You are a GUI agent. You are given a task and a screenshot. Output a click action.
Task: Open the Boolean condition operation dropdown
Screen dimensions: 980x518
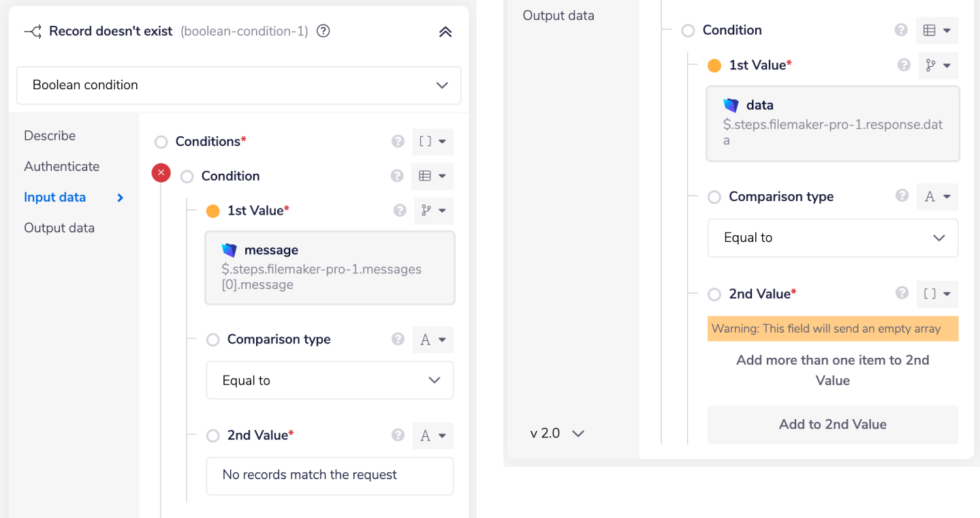click(x=238, y=85)
